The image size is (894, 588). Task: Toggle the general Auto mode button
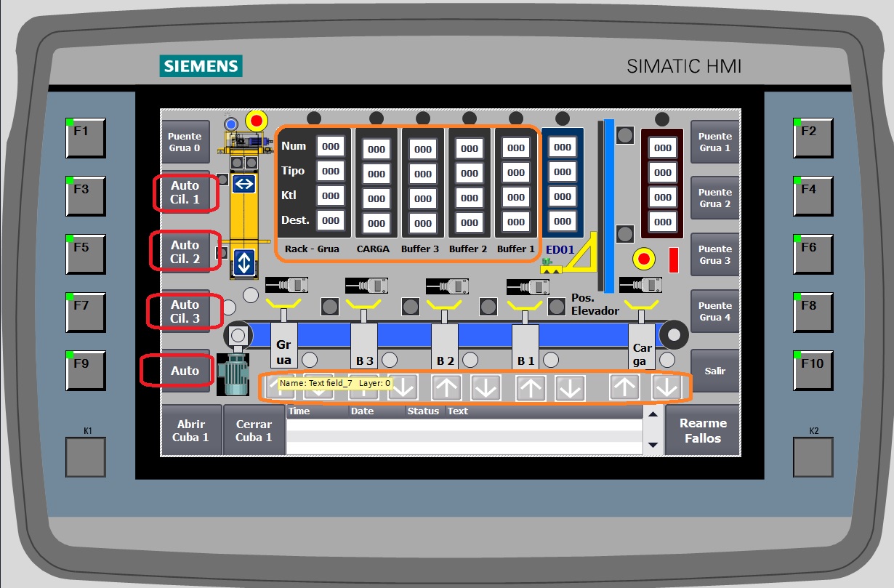185,371
